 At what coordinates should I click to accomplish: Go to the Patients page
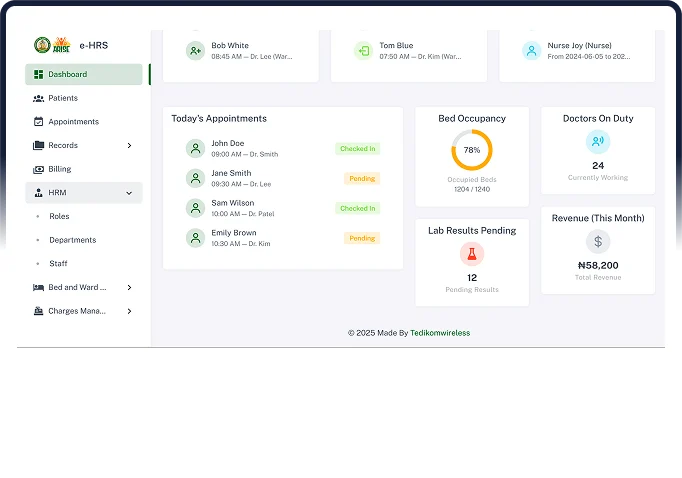63,98
